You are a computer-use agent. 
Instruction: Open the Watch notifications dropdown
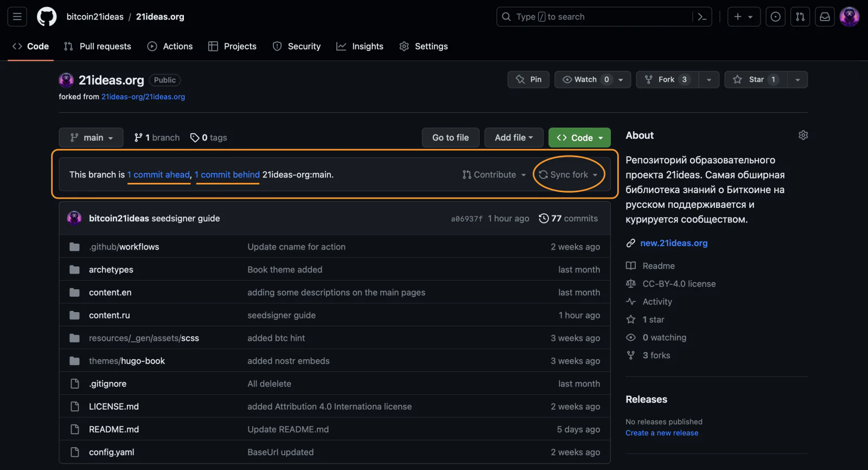tap(592, 80)
